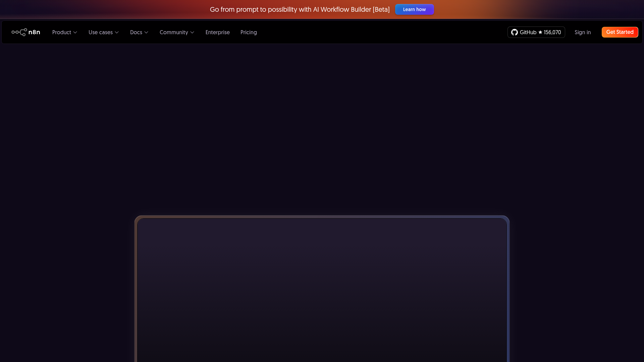Click the n8n logo

click(25, 32)
